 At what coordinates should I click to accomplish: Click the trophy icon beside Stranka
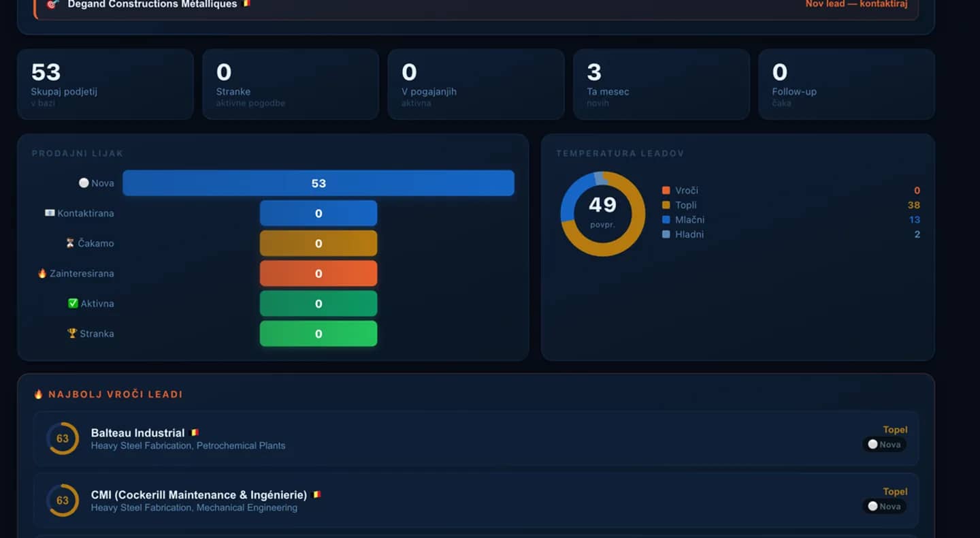(72, 333)
